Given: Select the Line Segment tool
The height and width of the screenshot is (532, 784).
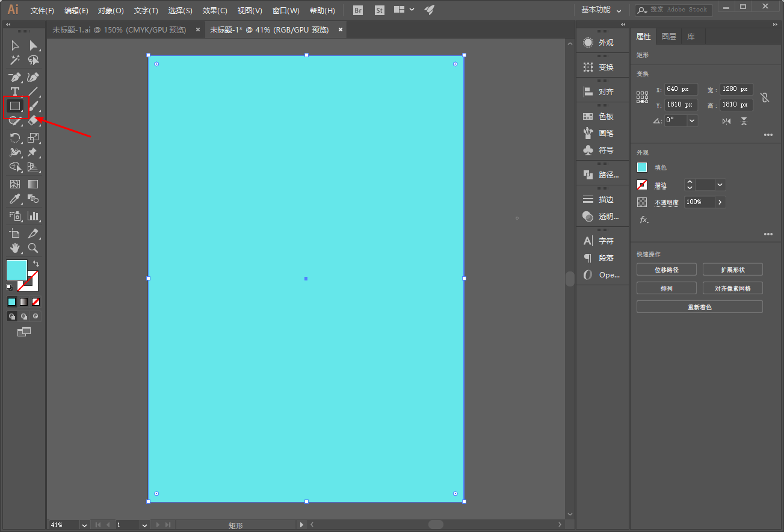Looking at the screenshot, I should pyautogui.click(x=34, y=91).
